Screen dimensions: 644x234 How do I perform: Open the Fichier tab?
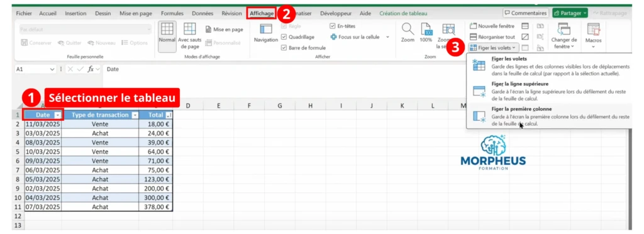[24, 13]
